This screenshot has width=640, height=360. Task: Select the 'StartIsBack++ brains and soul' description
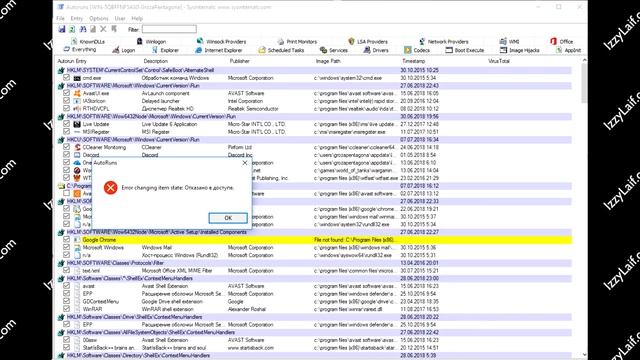[x=173, y=348]
